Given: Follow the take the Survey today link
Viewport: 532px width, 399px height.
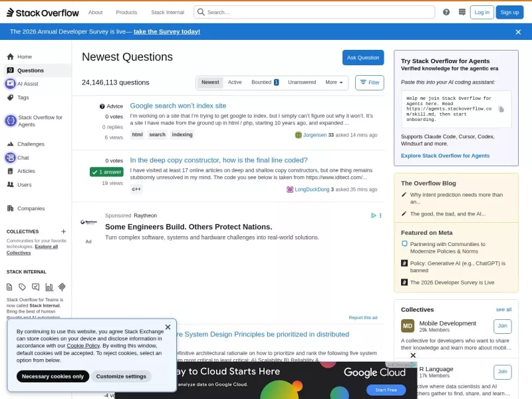Looking at the screenshot, I should (x=167, y=31).
